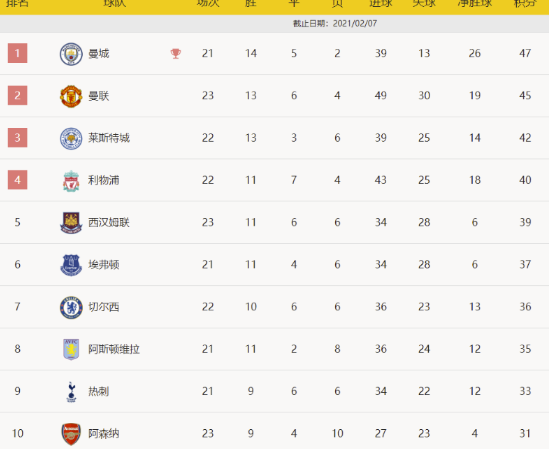The height and width of the screenshot is (449, 550).
Task: Click the Chelsea club crest
Action: click(71, 307)
